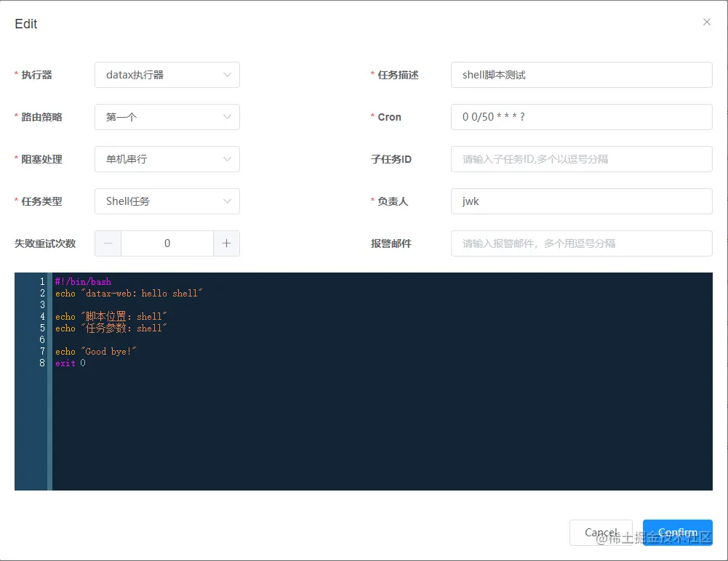Click the echo "任务参数: shell" code line
Screen dimensions: 728x561
pyautogui.click(x=111, y=328)
